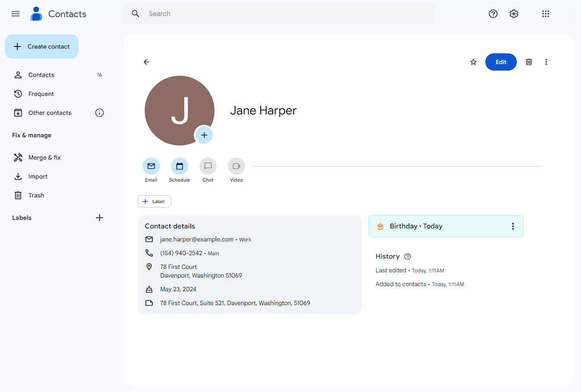Open the Google apps grid
The width and height of the screenshot is (581, 392).
546,14
